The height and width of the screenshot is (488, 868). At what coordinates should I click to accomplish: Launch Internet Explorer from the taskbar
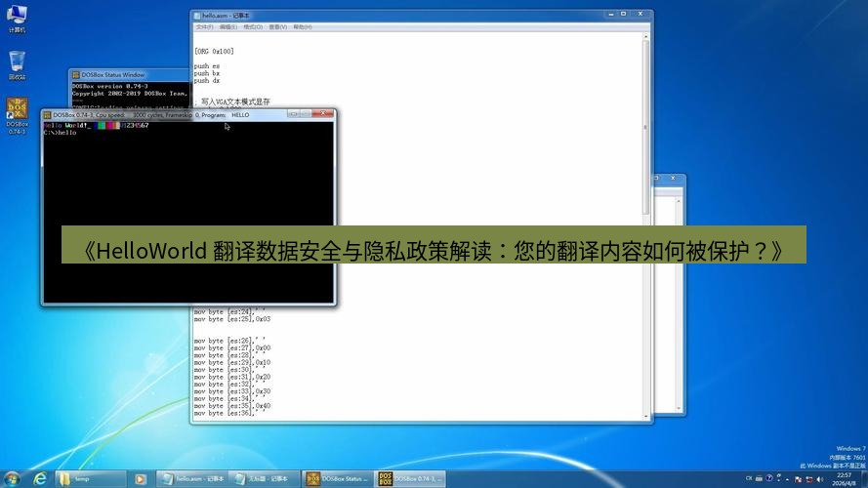click(x=40, y=478)
